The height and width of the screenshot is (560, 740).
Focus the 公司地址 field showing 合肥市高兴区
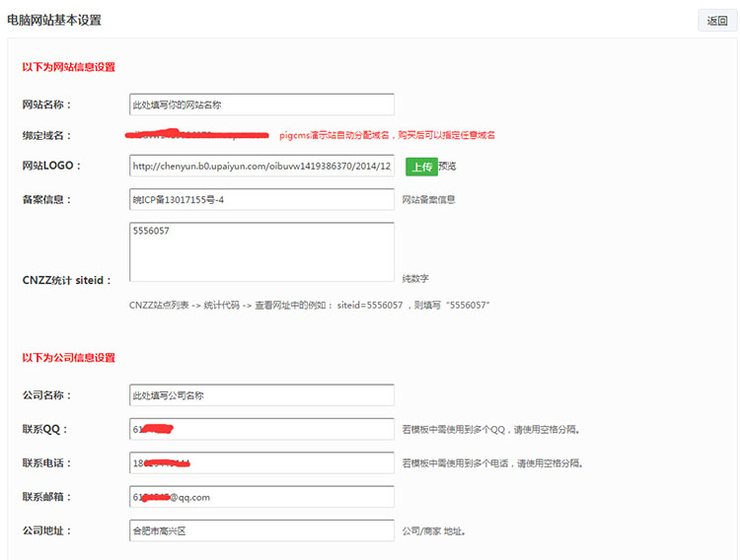coord(261,530)
